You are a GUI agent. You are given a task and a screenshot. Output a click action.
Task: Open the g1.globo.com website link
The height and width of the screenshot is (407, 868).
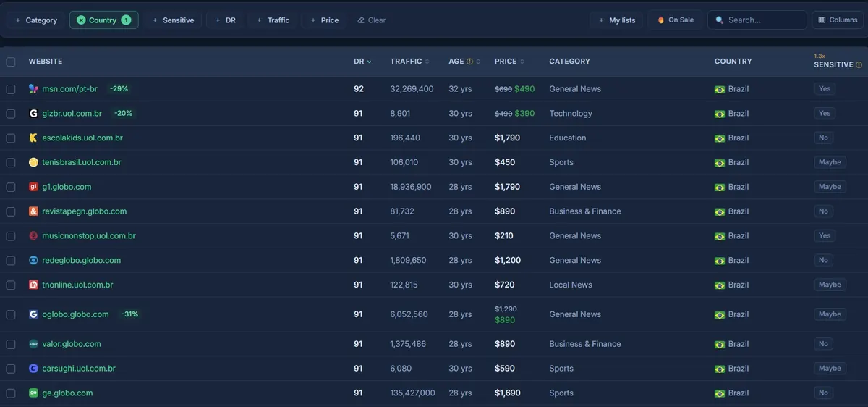pyautogui.click(x=67, y=187)
